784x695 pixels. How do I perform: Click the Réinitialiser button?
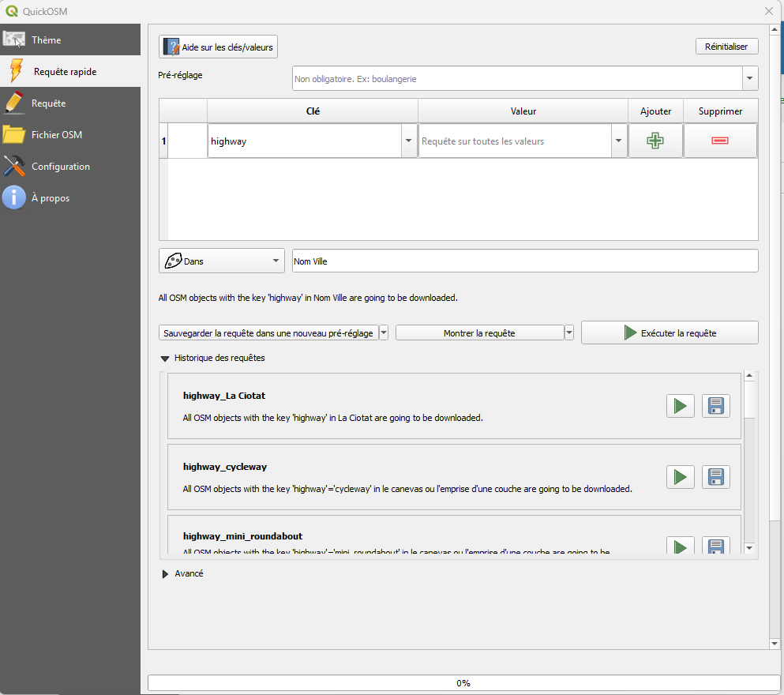coord(726,47)
